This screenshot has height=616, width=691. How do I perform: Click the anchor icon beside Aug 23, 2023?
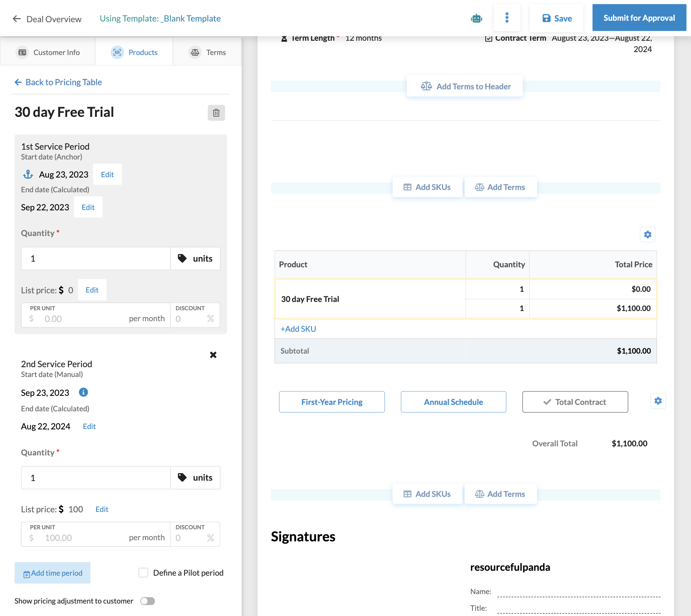[x=28, y=174]
